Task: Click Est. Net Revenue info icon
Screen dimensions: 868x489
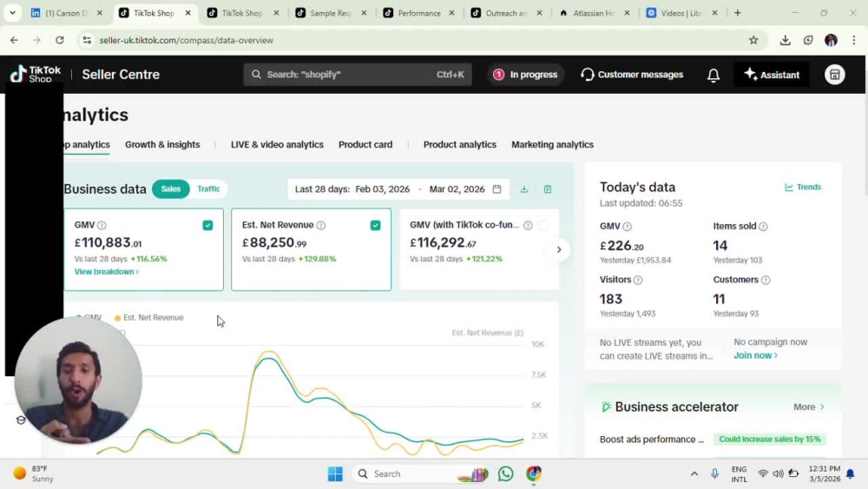Action: [321, 226]
